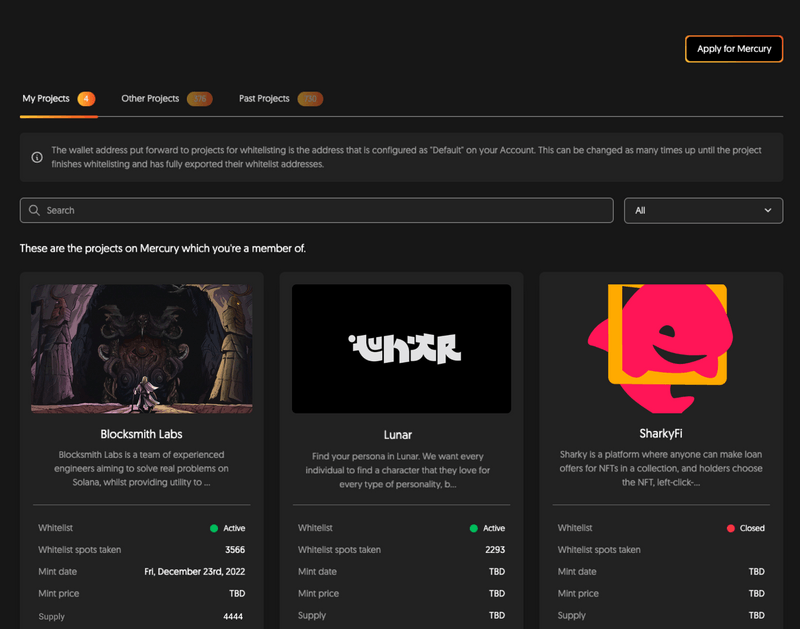Focus the Search input field
Viewport: 800px width, 629px height.
tap(320, 210)
